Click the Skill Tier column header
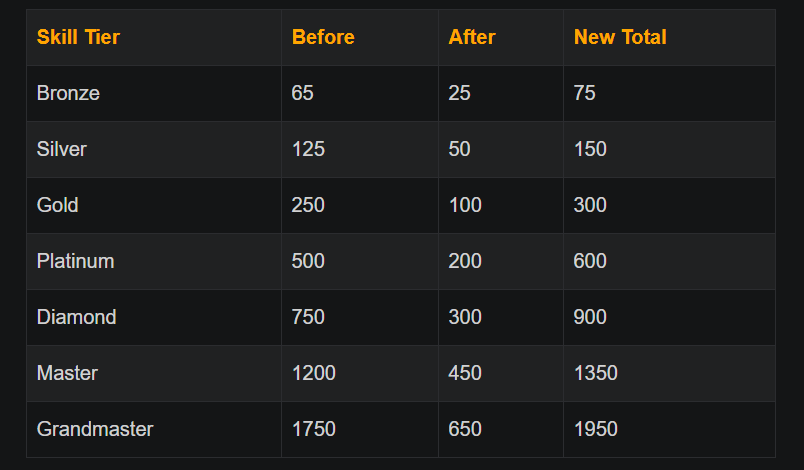 tap(78, 37)
